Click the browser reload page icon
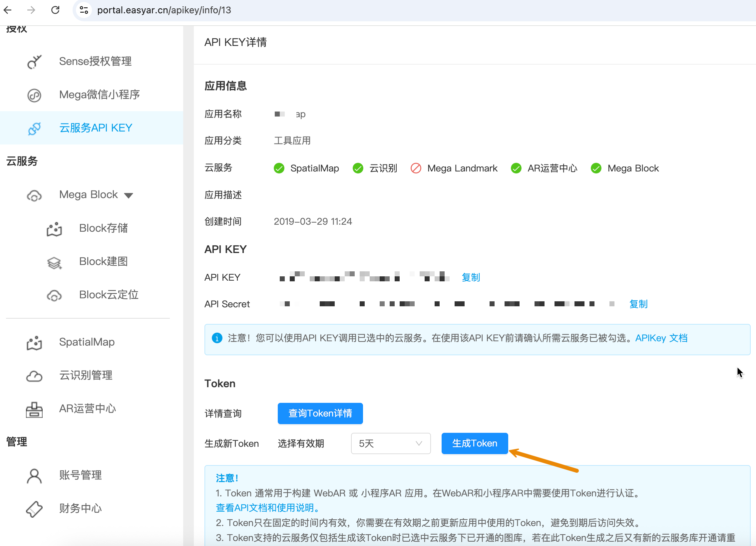Image resolution: width=756 pixels, height=546 pixels. [x=55, y=10]
